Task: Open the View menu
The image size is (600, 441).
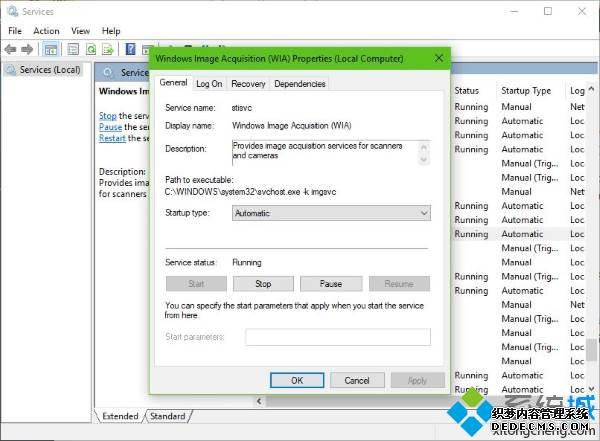Action: pos(80,31)
